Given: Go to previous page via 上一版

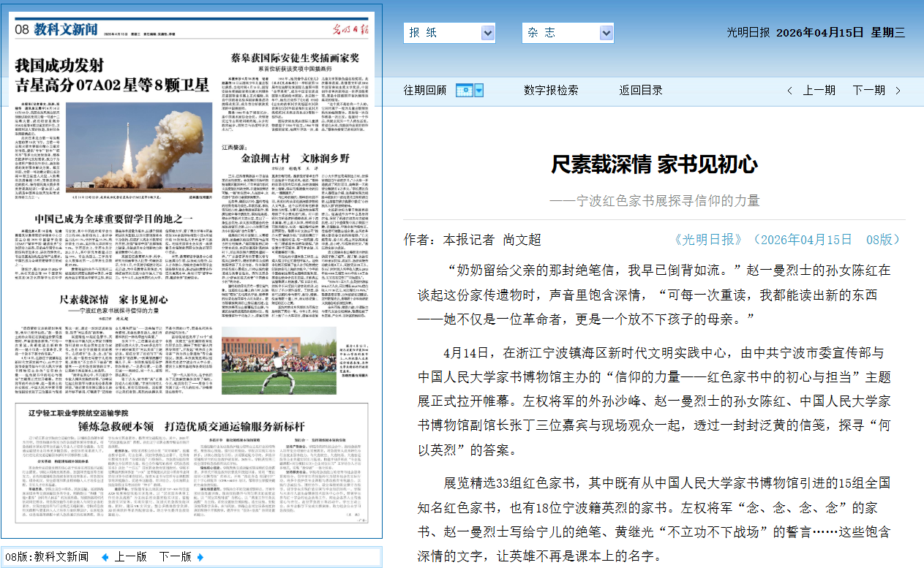Looking at the screenshot, I should click(130, 557).
